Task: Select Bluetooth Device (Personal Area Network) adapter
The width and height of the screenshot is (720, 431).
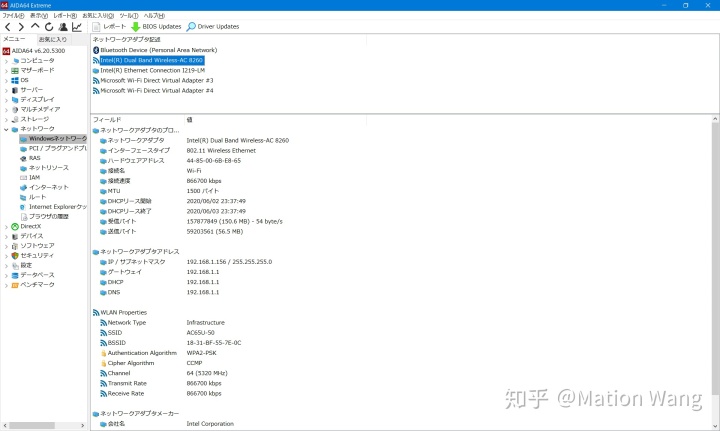Action: click(x=155, y=50)
